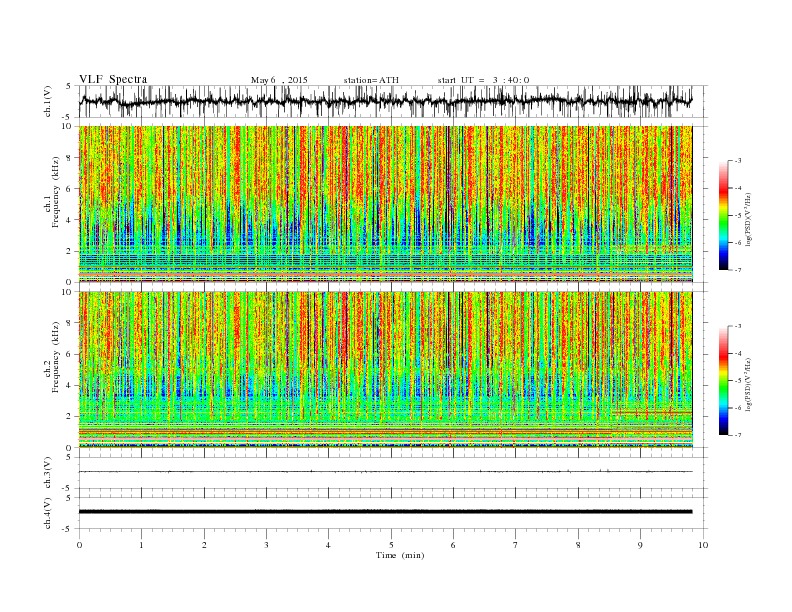792x612 pixels.
Task: Click the ch.3 voltage trace line
Action: pos(385,472)
